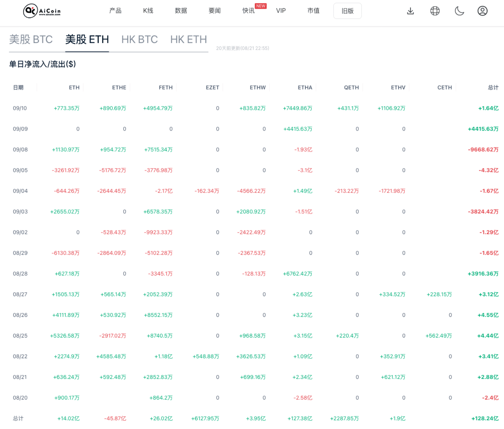
Task: Open the download icon in header
Action: tap(411, 11)
